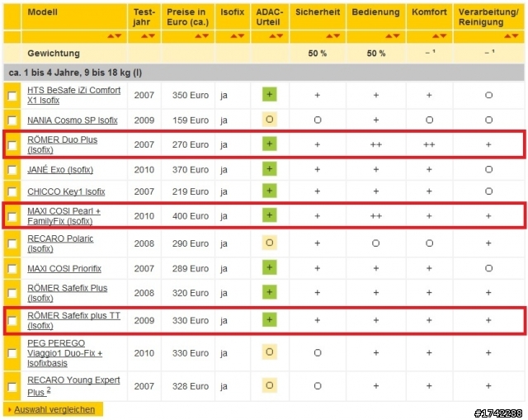This screenshot has height=420, width=528.
Task: Tick the JANÉ Exo row checkbox
Action: (x=12, y=170)
